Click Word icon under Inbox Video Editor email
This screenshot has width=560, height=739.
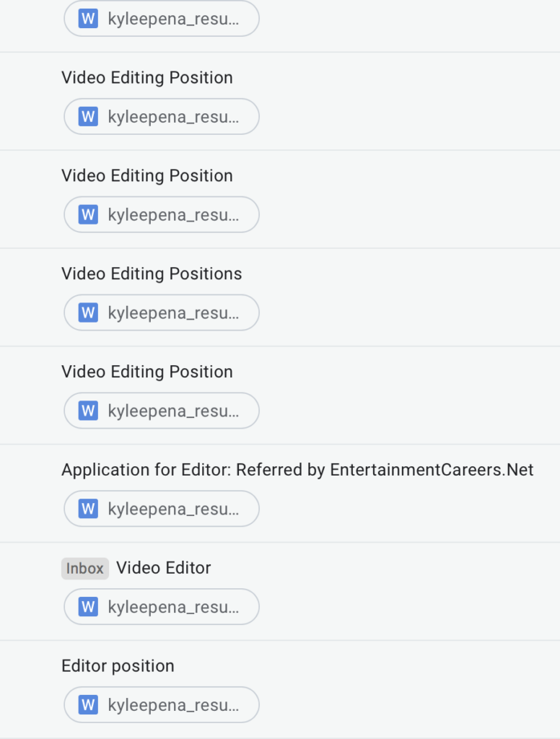pyautogui.click(x=88, y=606)
